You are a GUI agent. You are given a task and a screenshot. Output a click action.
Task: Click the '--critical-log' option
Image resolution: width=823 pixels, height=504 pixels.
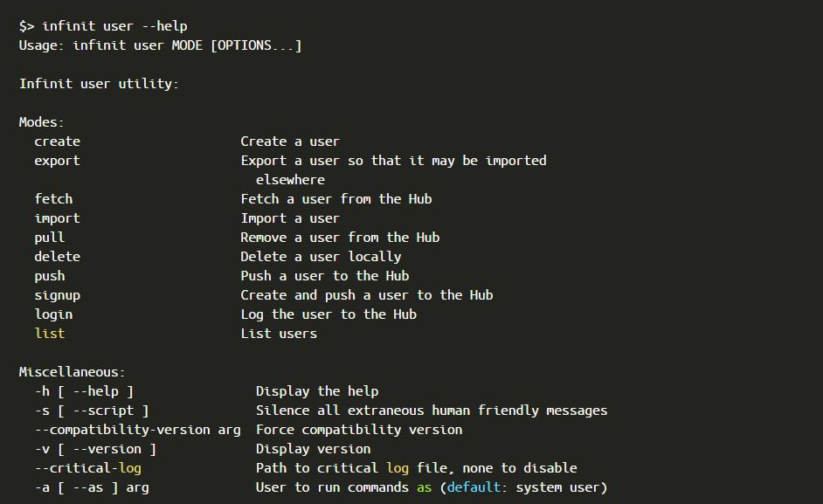[x=87, y=468]
